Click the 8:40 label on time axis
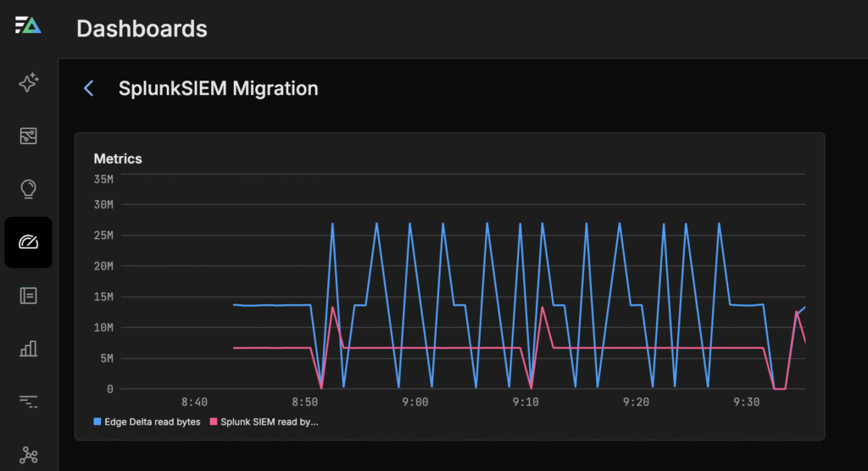This screenshot has height=471, width=868. pyautogui.click(x=195, y=403)
